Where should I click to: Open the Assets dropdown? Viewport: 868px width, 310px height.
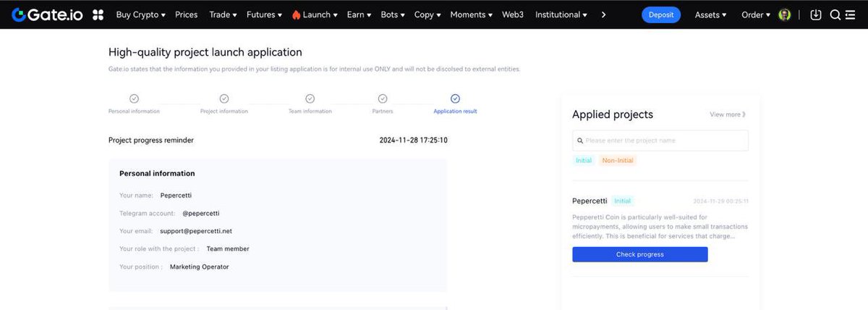[x=710, y=14]
